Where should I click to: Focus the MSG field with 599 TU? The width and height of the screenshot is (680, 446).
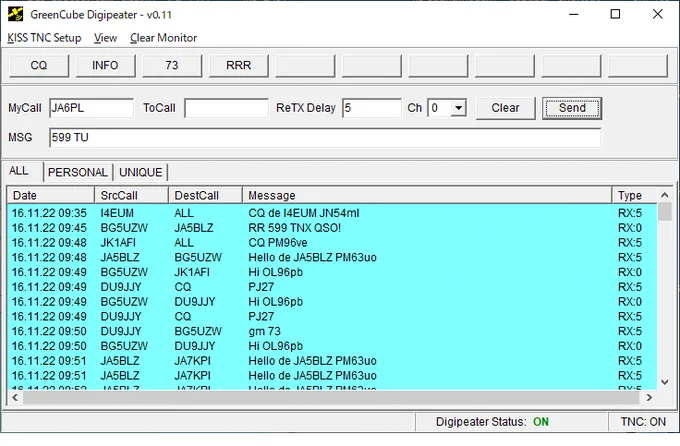(325, 138)
